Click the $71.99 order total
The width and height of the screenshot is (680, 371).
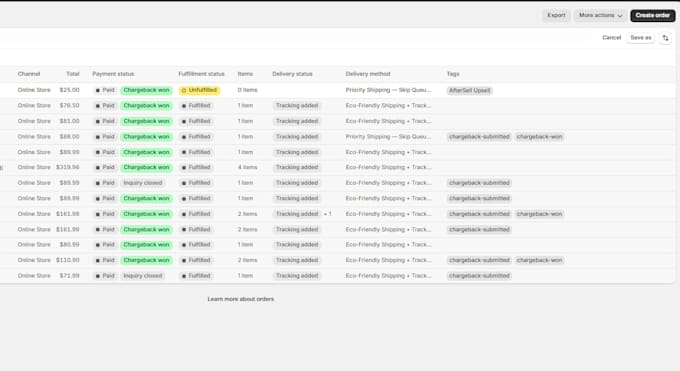click(69, 276)
